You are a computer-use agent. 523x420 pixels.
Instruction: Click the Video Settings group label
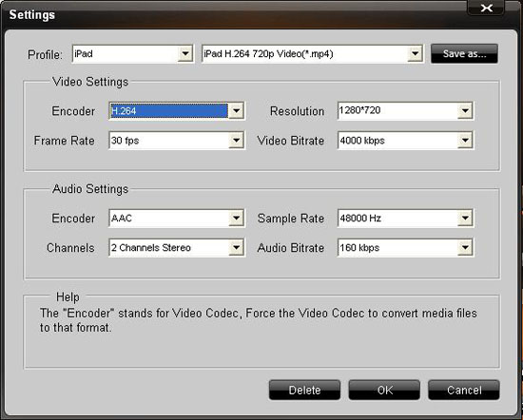coord(90,82)
